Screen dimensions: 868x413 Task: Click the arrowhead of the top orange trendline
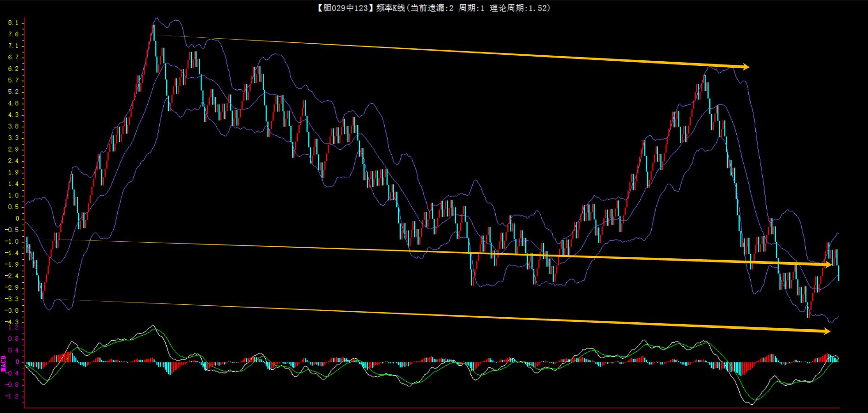pyautogui.click(x=746, y=67)
